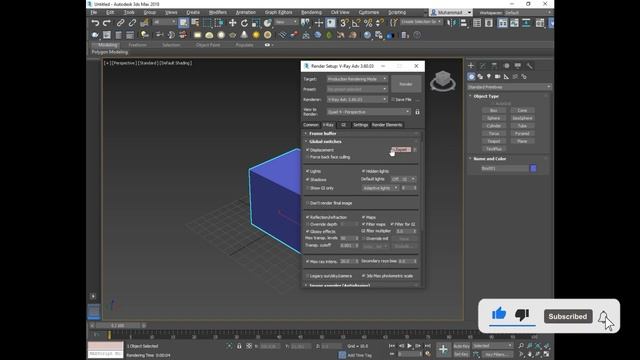
Task: Click the Play Animation button
Action: (x=409, y=346)
